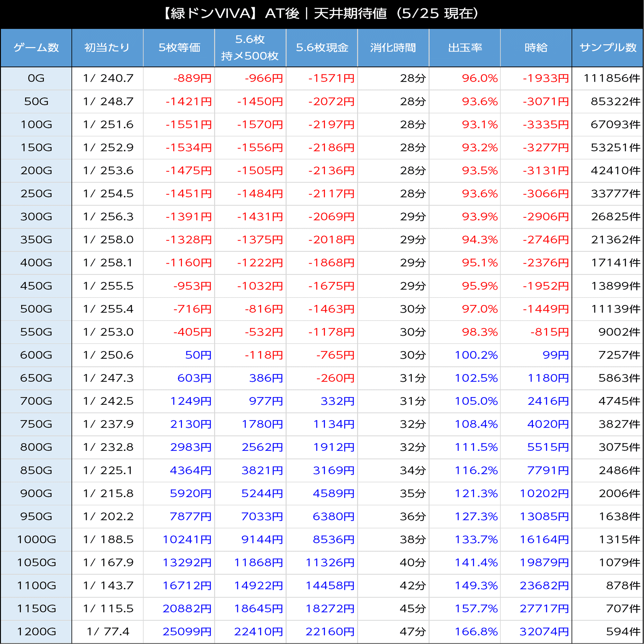Viewport: 644px width, 644px height.
Task: Click the 100G row label
Action: click(36, 124)
